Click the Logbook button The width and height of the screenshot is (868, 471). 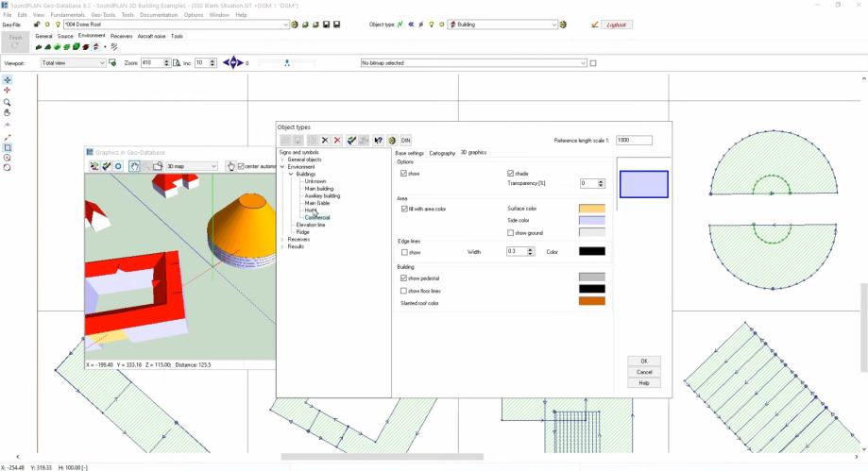[618, 25]
